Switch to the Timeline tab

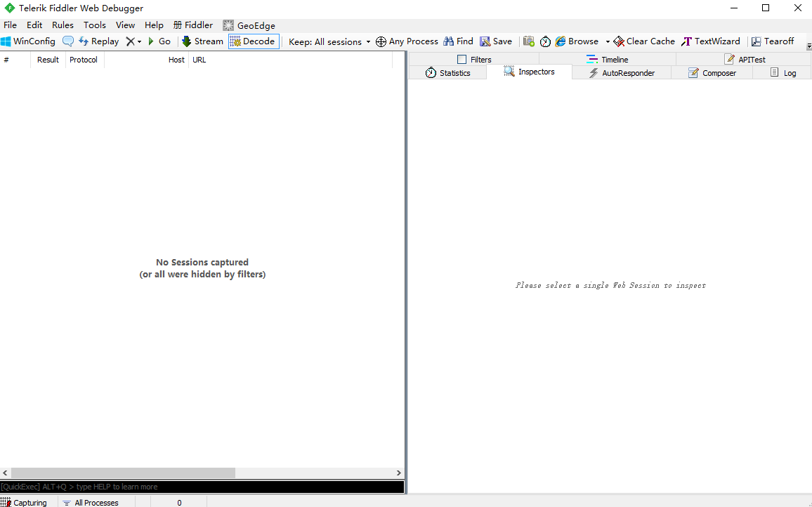coord(608,59)
